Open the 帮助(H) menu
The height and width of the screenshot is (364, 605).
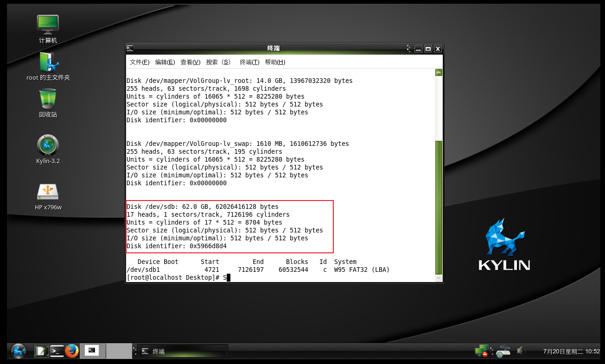[275, 62]
